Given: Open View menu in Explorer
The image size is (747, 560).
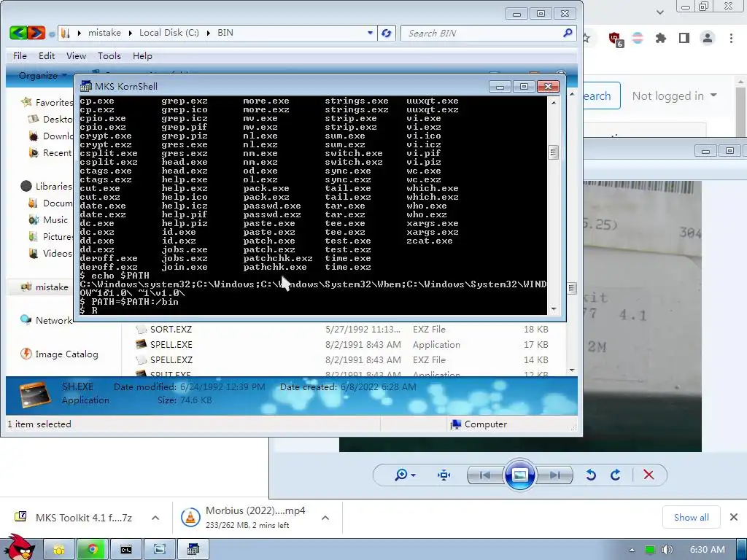Looking at the screenshot, I should (x=76, y=55).
